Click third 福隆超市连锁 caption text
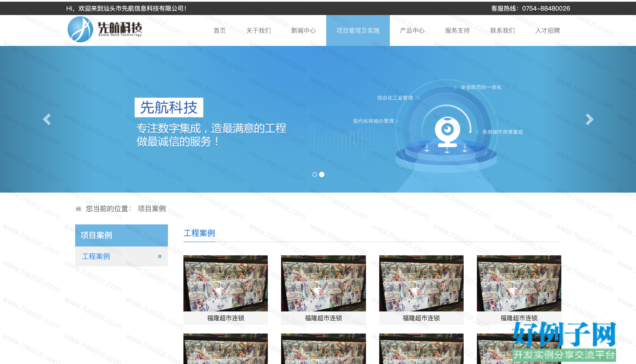Screen dimensions: 636x364 pyautogui.click(x=421, y=318)
